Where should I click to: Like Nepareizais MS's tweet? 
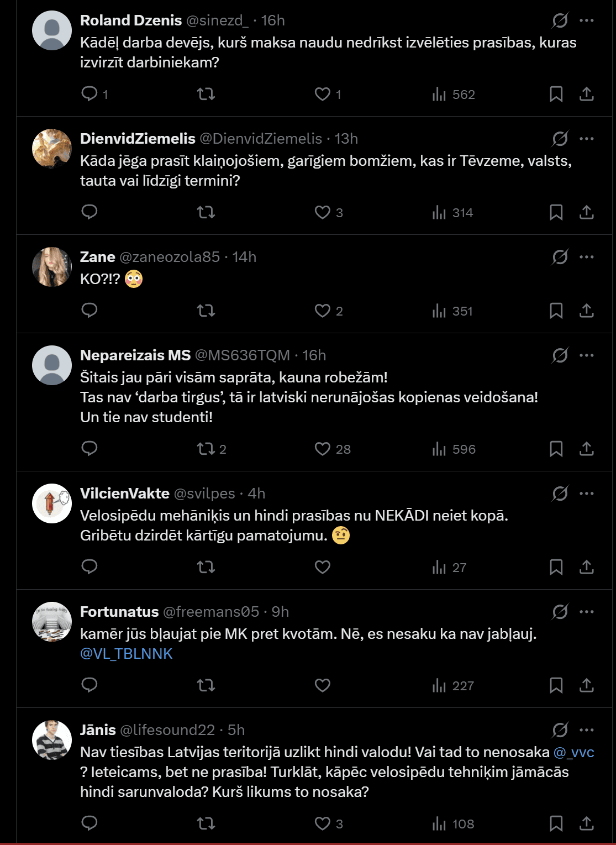point(323,449)
